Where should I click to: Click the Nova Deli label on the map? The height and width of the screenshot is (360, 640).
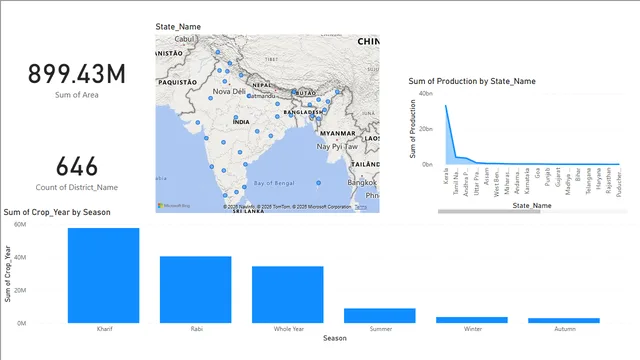[x=229, y=91]
